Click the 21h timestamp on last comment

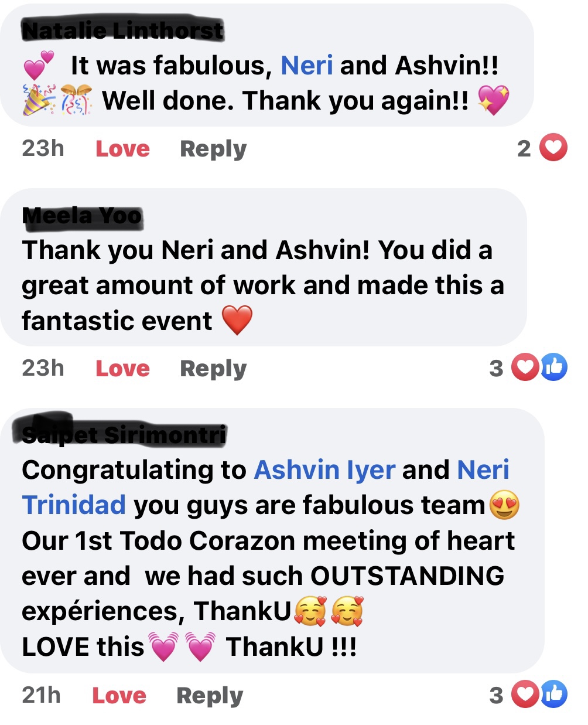(x=41, y=695)
